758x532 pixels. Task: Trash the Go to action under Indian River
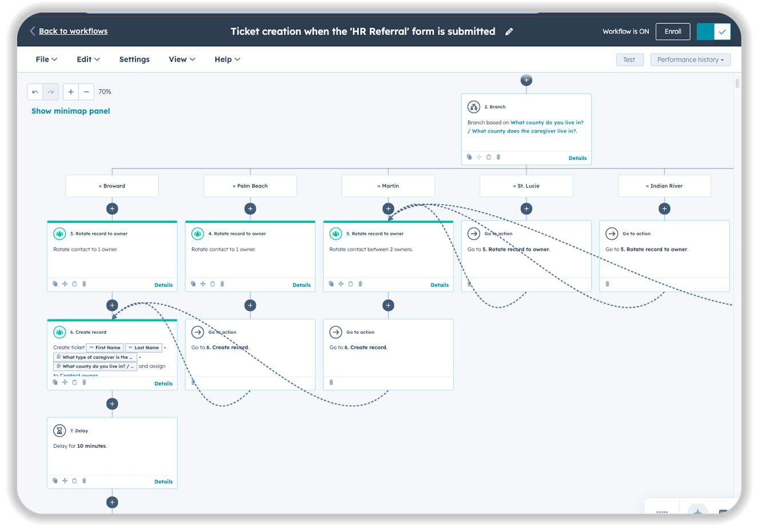pos(607,283)
